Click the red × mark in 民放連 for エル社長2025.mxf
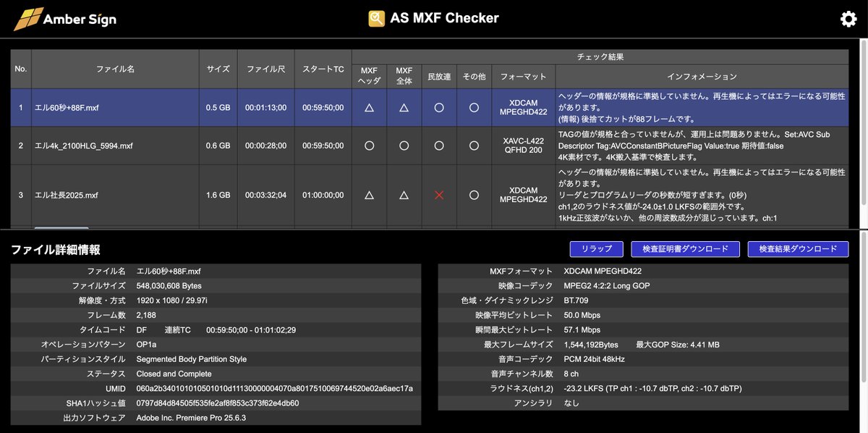 click(x=439, y=195)
